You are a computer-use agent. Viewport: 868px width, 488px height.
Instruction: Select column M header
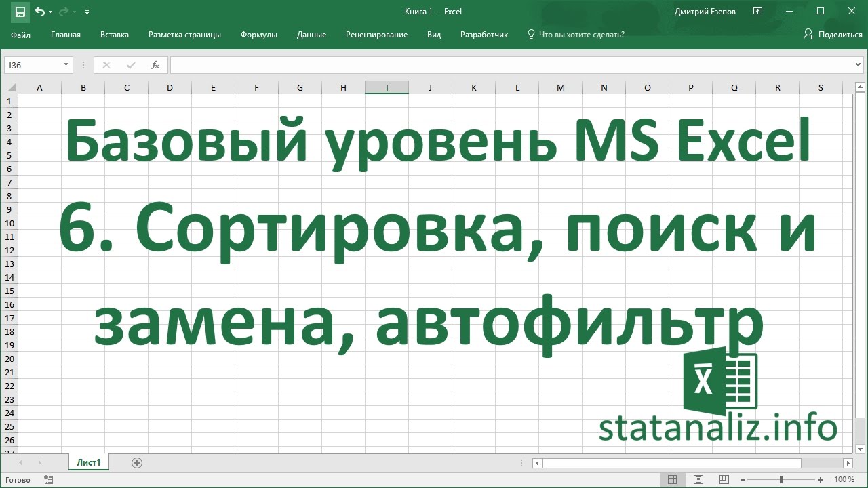pyautogui.click(x=560, y=87)
